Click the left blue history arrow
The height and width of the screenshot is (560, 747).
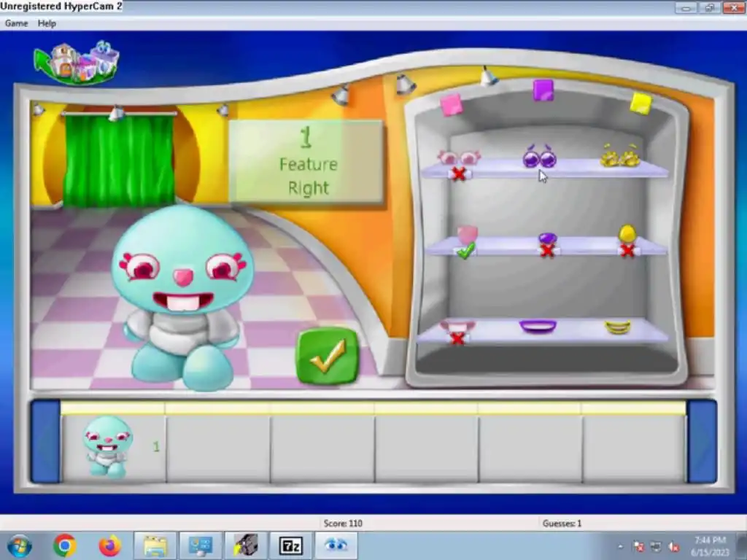46,442
